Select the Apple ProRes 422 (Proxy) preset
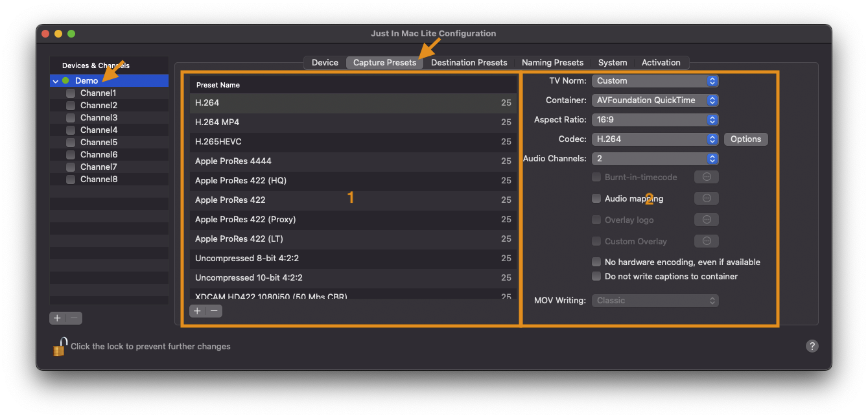The width and height of the screenshot is (868, 418). pos(353,220)
